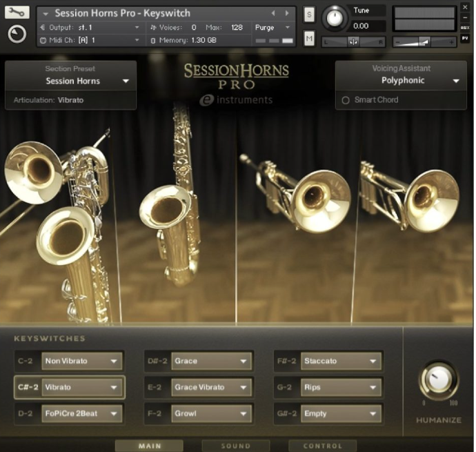
Task: Switch to the CONTROL tab
Action: 322,446
